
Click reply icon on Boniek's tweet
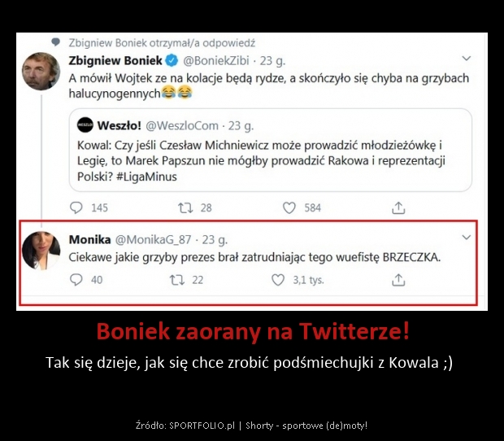(x=76, y=207)
